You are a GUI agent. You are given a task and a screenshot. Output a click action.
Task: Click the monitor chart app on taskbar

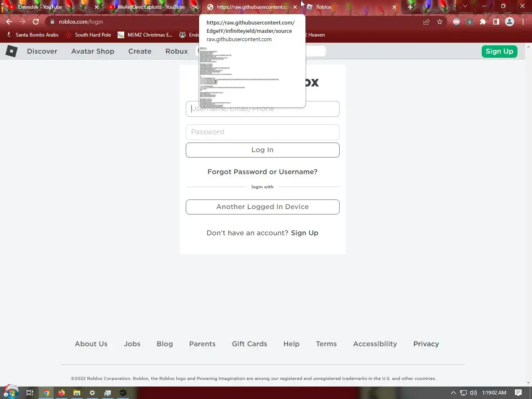coord(108,393)
